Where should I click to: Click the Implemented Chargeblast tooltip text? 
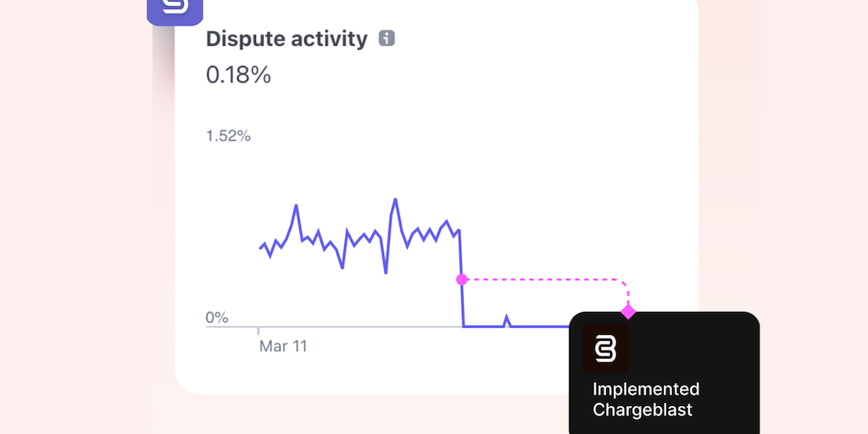(x=646, y=399)
